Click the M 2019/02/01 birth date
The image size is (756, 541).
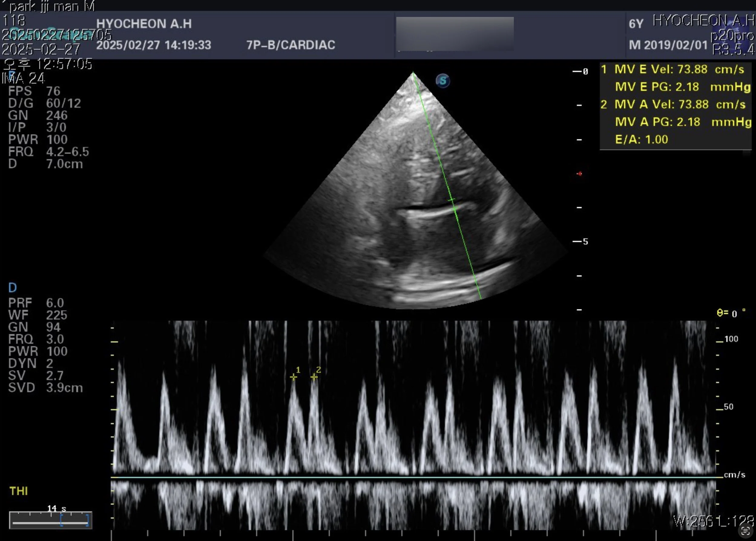[x=668, y=45]
